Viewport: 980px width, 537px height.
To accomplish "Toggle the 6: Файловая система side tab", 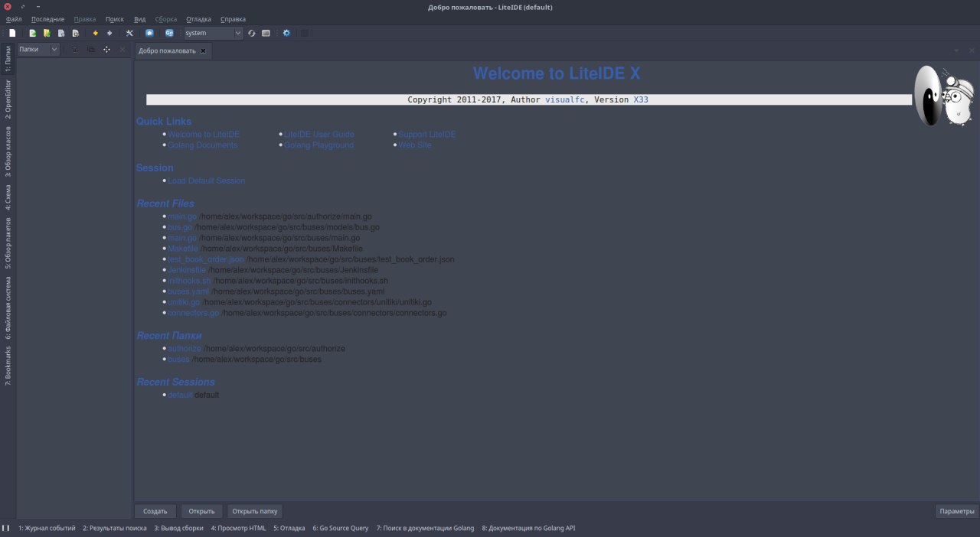I will [x=8, y=308].
